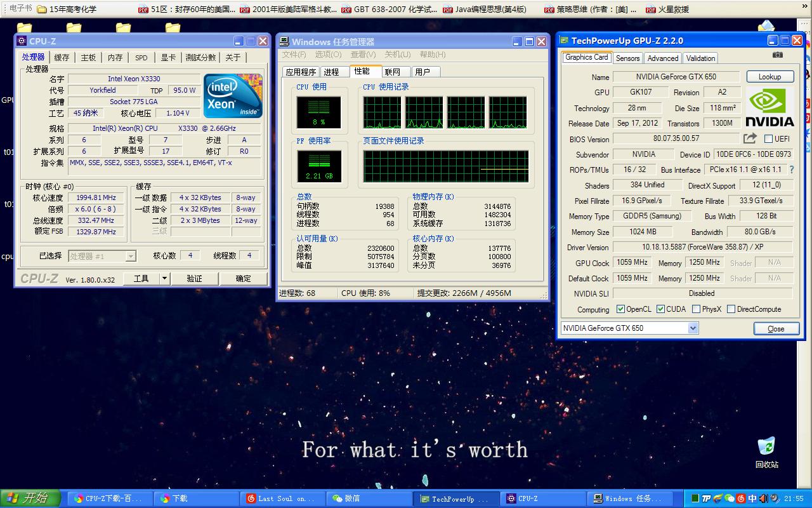
Task: Click the volume speaker tray icon
Action: [763, 498]
